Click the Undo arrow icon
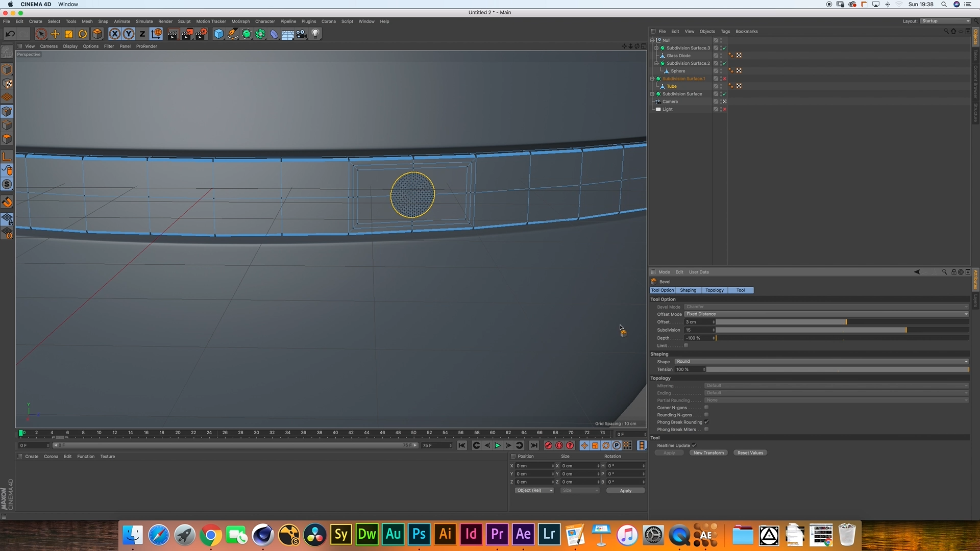The height and width of the screenshot is (551, 980). click(x=10, y=34)
